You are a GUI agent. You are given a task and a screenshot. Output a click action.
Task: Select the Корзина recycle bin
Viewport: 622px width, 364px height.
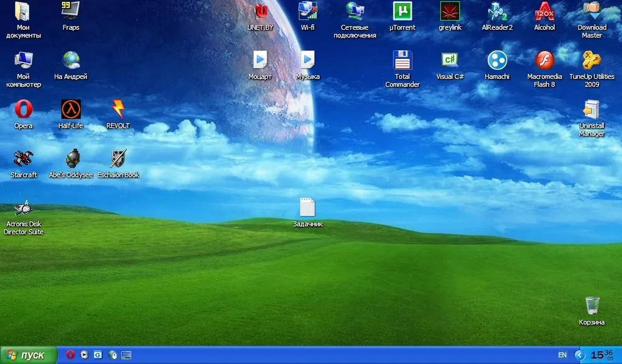592,306
